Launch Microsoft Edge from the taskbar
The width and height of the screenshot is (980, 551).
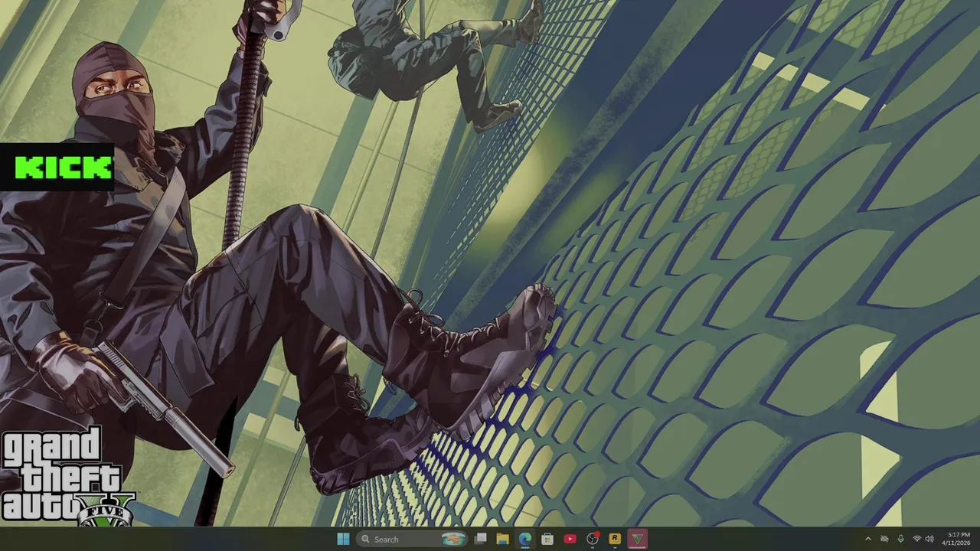coord(525,539)
